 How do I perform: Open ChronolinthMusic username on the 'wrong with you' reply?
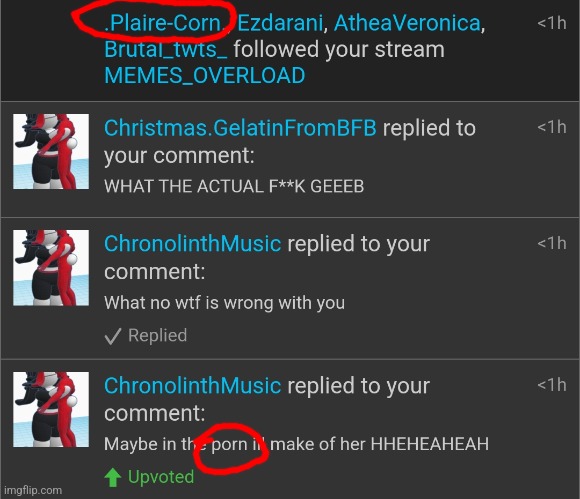(192, 244)
